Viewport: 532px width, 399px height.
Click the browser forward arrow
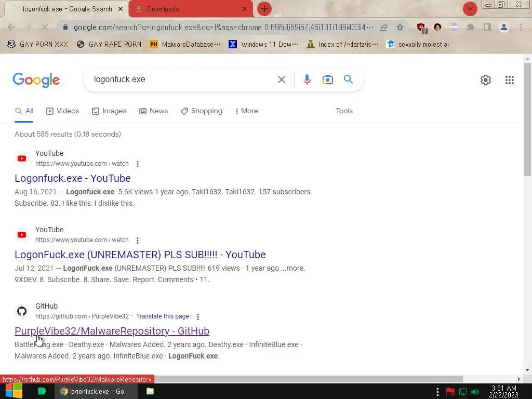click(x=28, y=27)
